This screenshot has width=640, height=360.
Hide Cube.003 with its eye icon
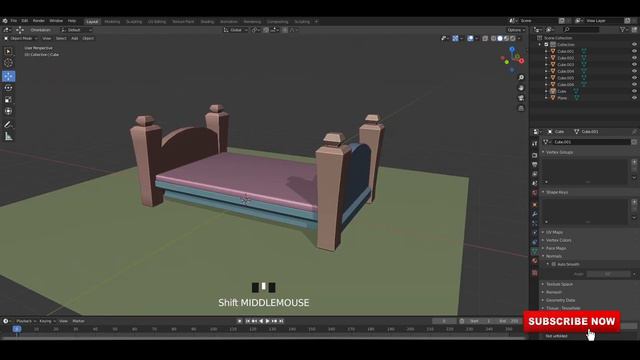[634, 64]
